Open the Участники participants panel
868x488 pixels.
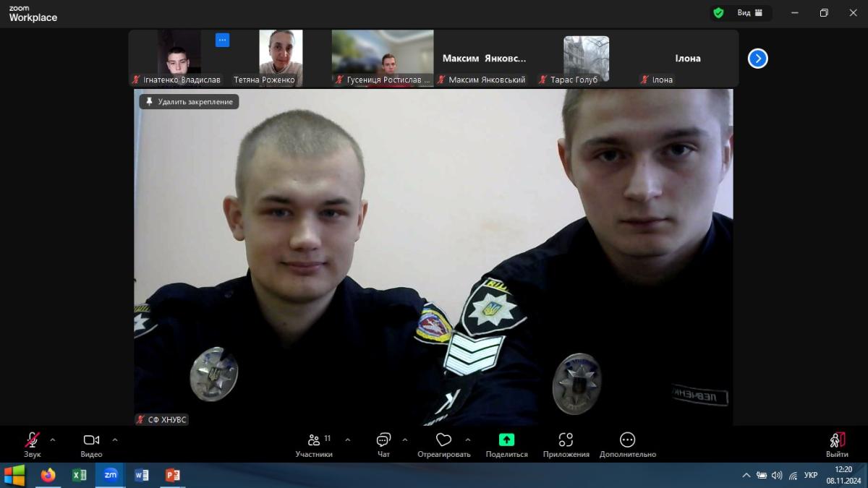click(x=315, y=444)
